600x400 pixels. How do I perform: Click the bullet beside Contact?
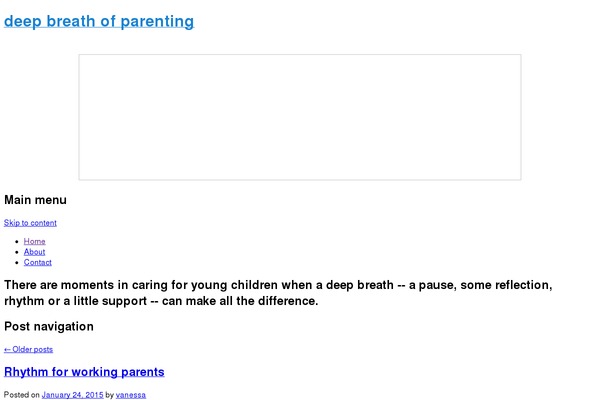(x=18, y=262)
